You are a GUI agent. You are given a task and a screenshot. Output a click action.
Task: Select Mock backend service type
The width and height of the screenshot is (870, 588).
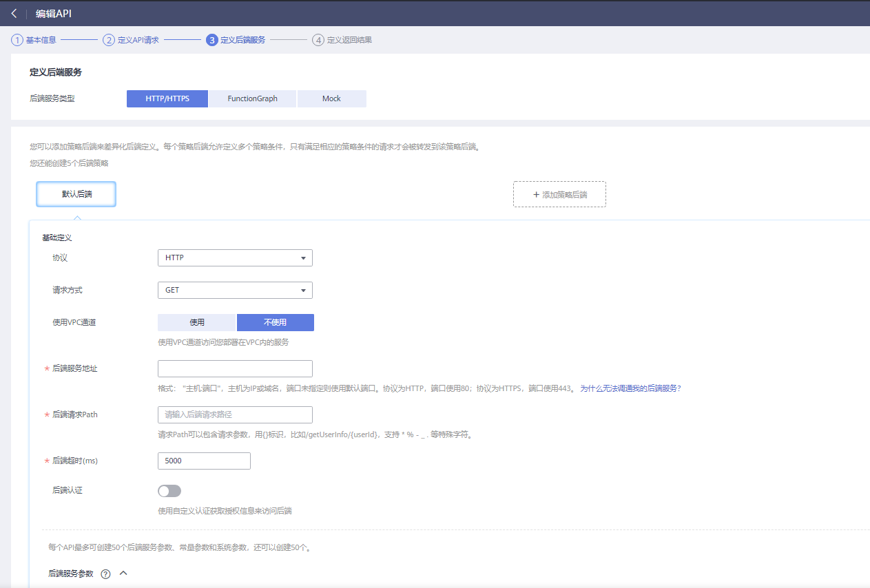331,98
